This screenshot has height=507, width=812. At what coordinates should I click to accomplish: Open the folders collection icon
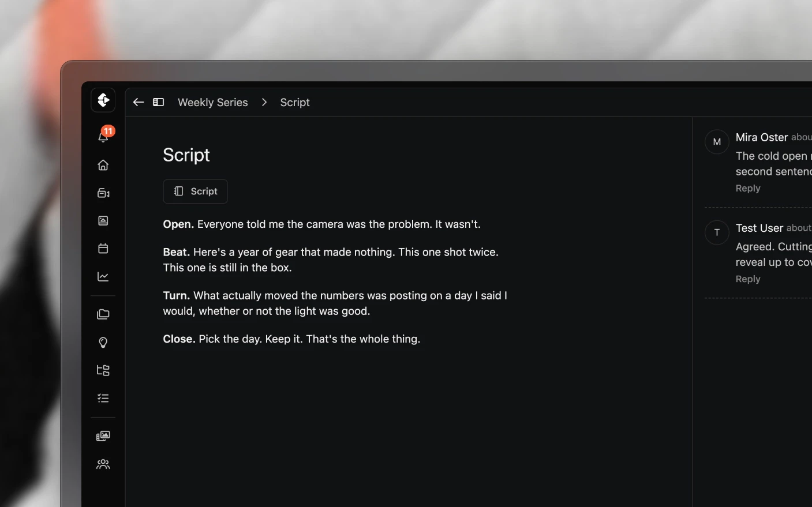coord(103,314)
